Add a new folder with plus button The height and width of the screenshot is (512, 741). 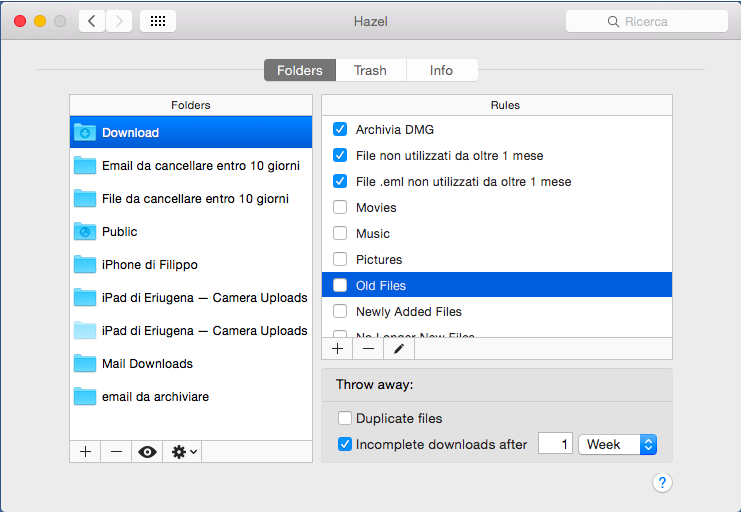click(85, 452)
